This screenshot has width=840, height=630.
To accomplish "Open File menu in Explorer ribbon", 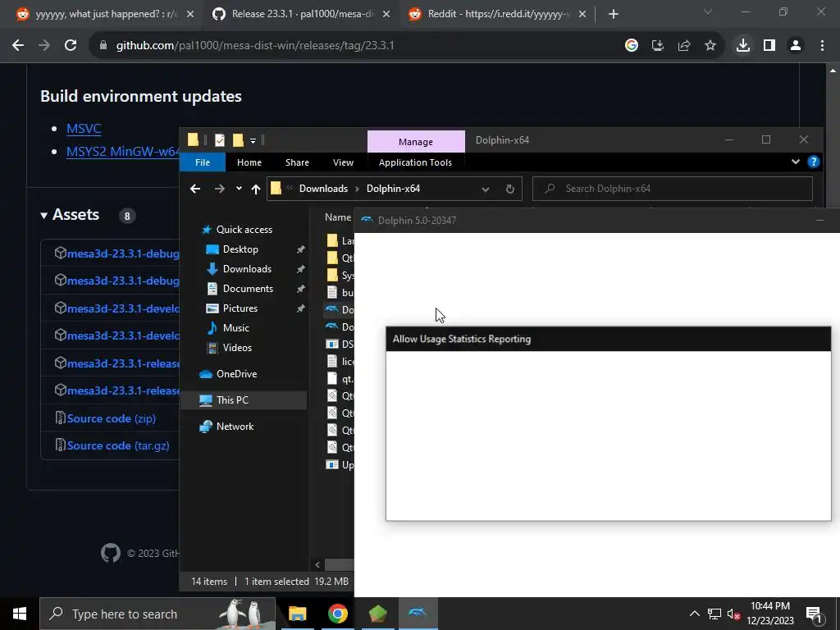I will tap(203, 162).
